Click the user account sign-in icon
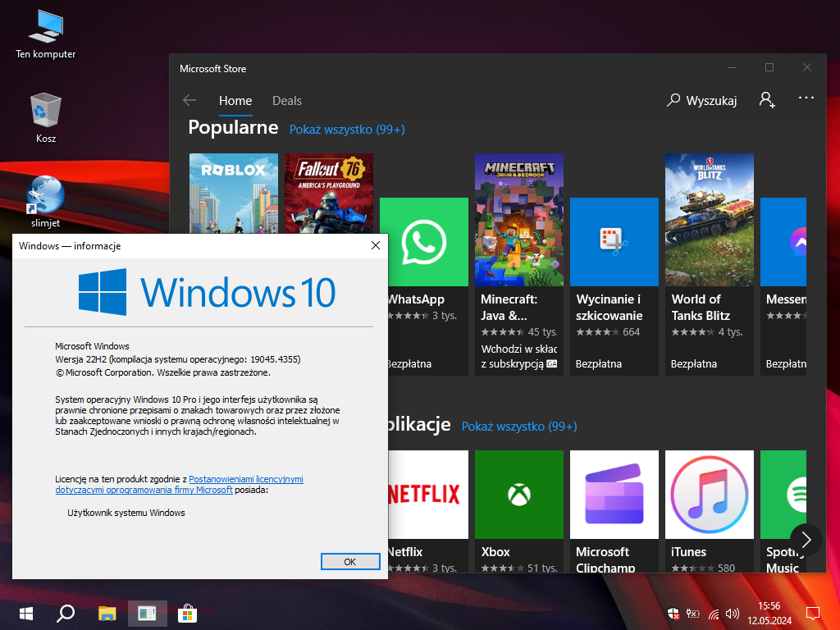This screenshot has width=840, height=630. point(767,100)
